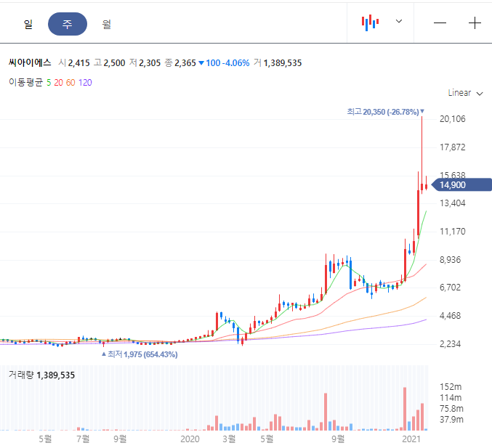Click the opening price 시 2,415
The image size is (492, 448).
tap(74, 63)
